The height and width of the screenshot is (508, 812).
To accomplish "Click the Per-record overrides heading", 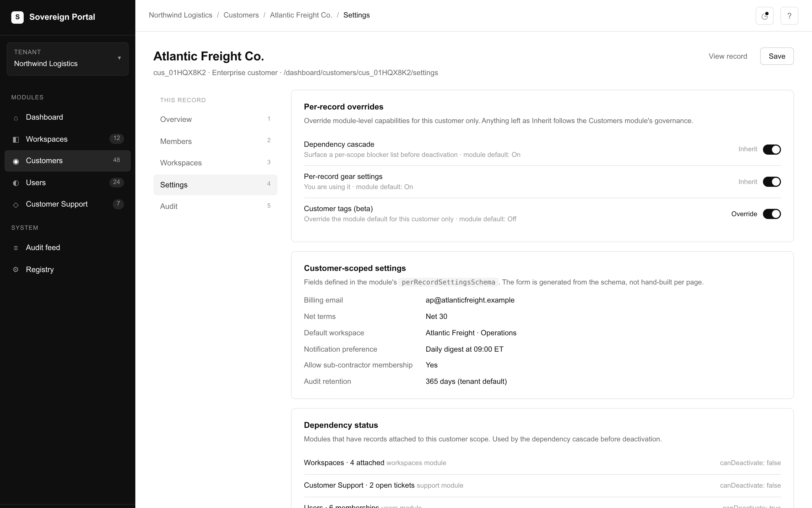I will click(344, 107).
